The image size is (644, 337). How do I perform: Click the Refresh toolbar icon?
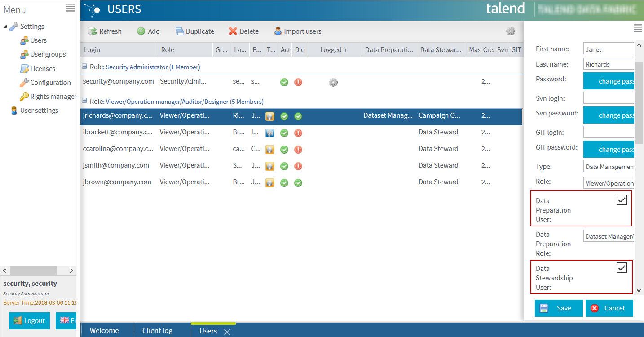click(x=93, y=31)
